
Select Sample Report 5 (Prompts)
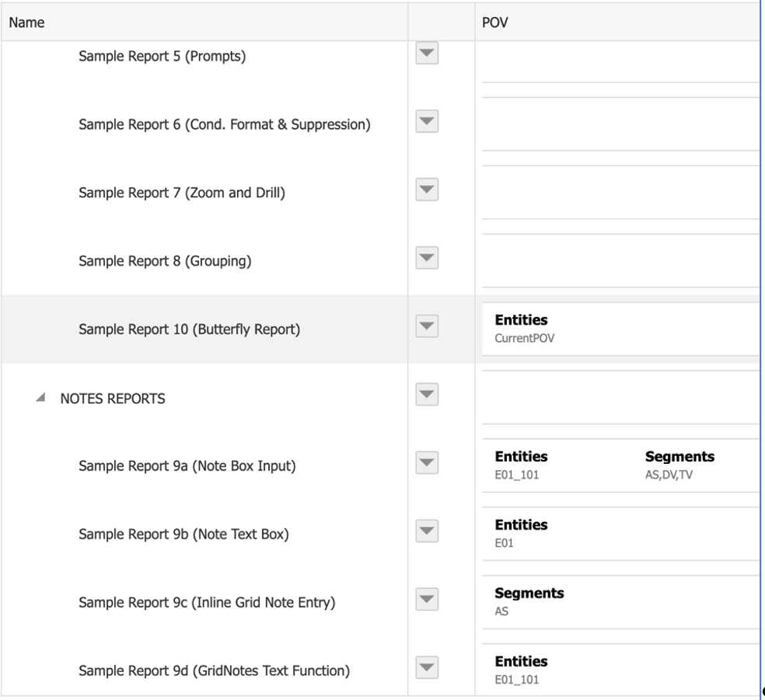(162, 56)
